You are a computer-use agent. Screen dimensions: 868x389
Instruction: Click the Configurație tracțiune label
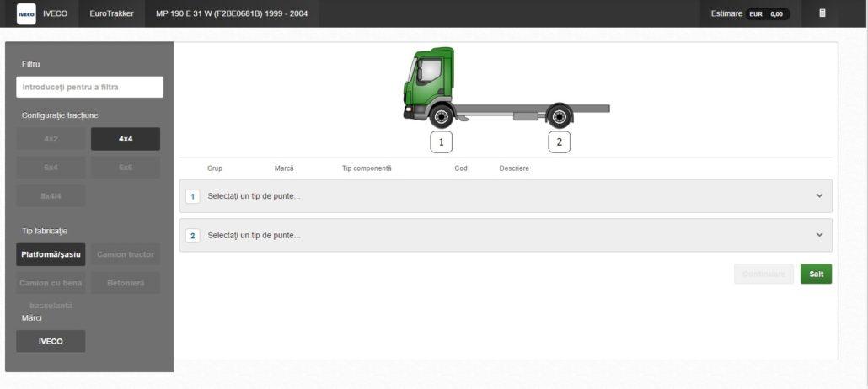[60, 115]
